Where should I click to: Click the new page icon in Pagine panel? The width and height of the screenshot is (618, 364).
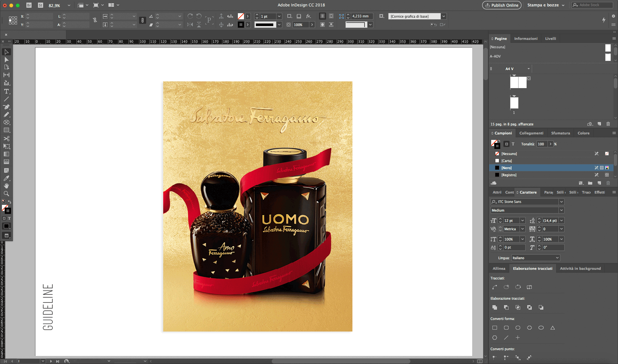click(599, 124)
